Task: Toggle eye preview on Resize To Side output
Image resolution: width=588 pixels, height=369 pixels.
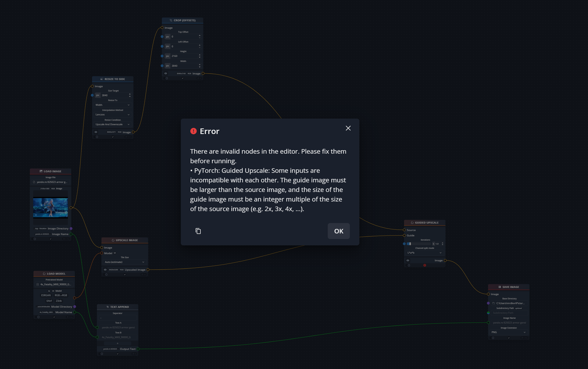Action: tap(96, 132)
